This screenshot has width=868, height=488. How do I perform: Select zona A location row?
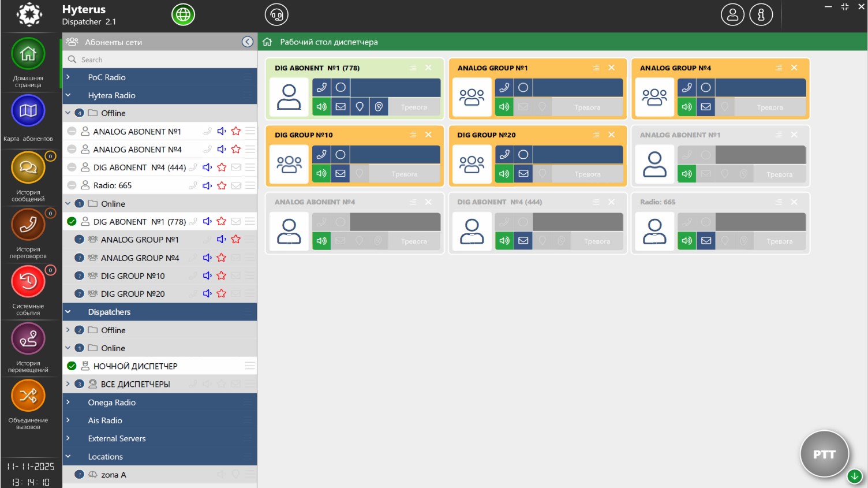coord(160,475)
